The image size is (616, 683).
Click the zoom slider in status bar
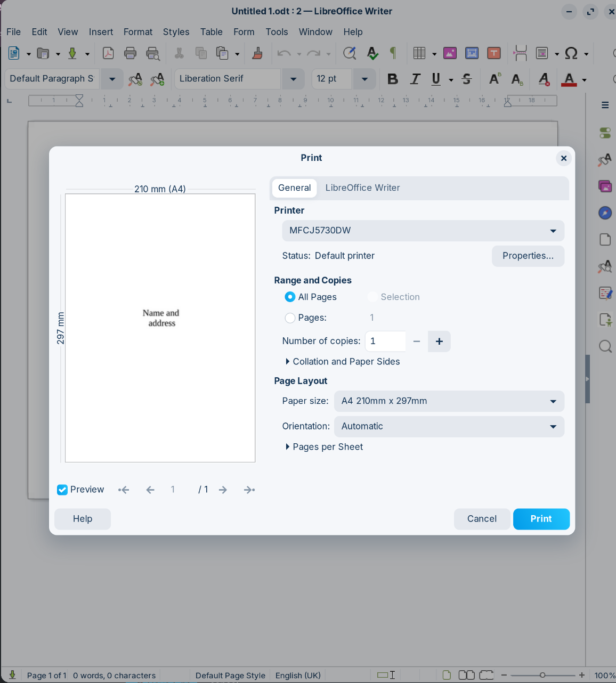coord(542,675)
